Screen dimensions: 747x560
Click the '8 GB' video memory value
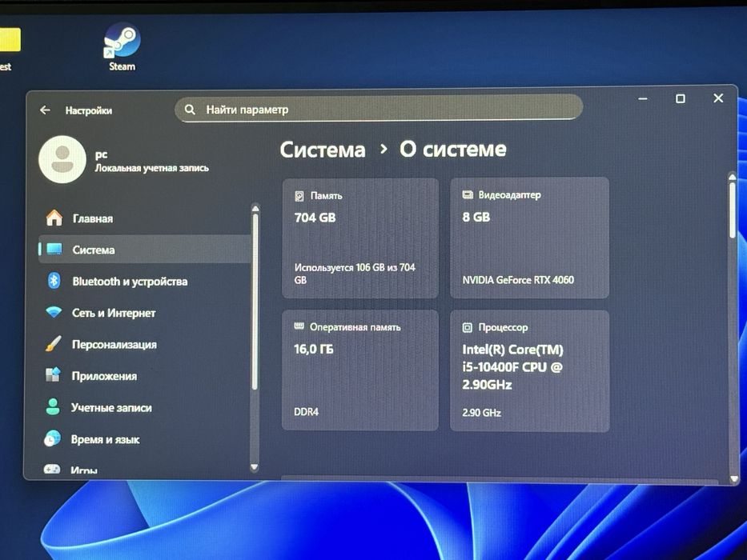tap(476, 217)
